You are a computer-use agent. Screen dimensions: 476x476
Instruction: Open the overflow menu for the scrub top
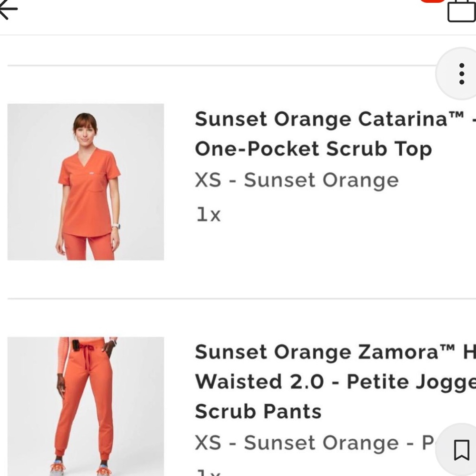pyautogui.click(x=461, y=73)
